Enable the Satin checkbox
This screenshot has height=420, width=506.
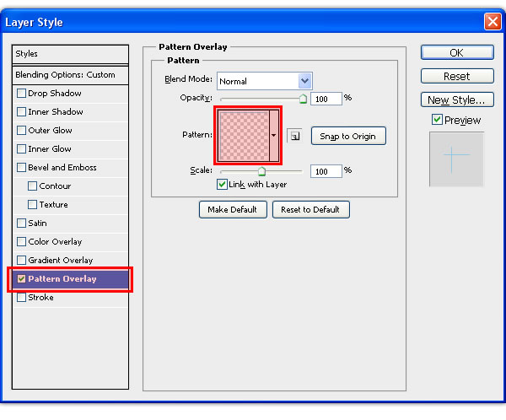pos(21,223)
